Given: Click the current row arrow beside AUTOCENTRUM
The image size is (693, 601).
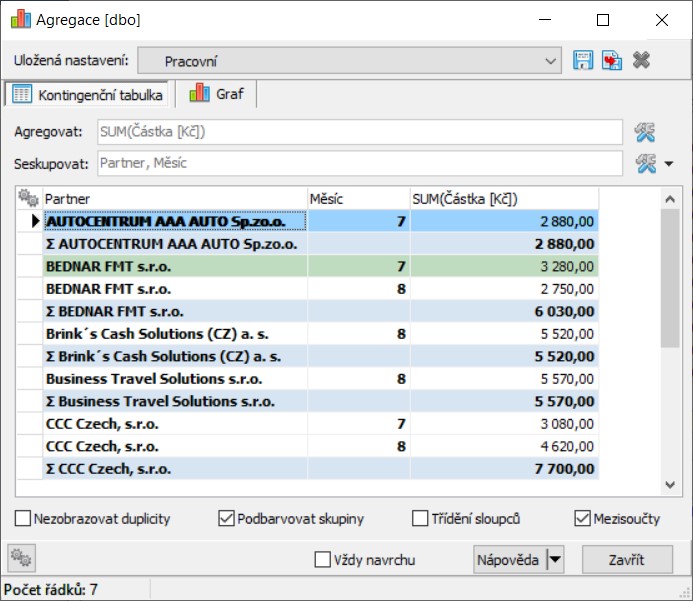Looking at the screenshot, I should (35, 221).
